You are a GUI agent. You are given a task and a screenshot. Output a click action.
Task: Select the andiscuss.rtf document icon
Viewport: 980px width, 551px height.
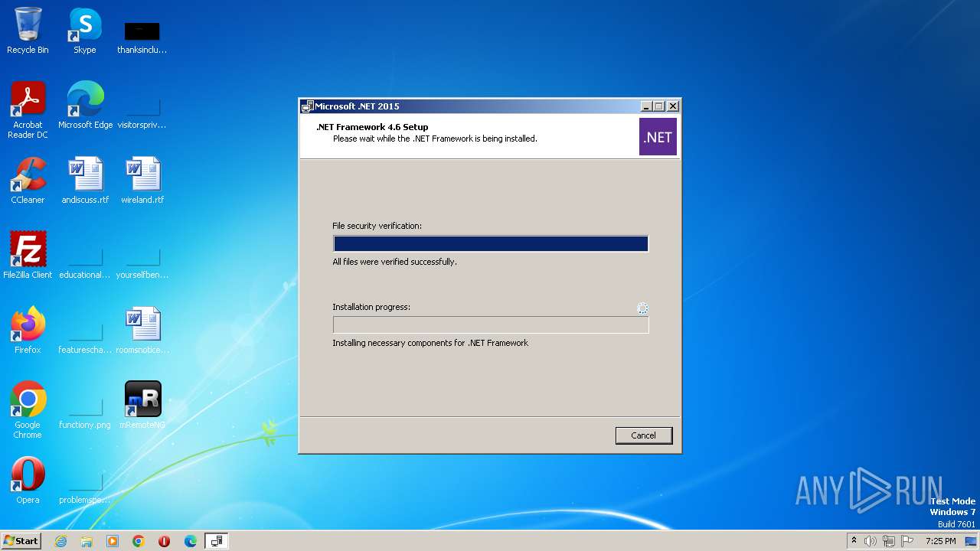tap(85, 181)
